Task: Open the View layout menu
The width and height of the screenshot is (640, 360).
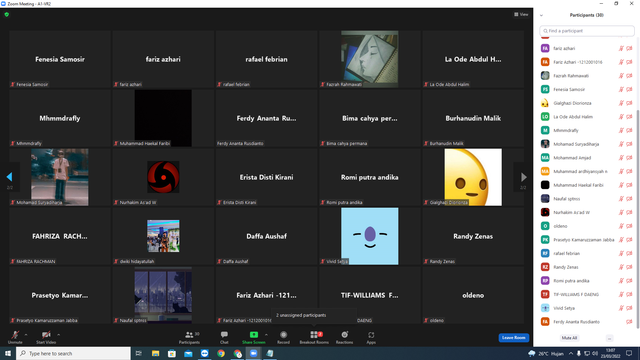Action: [x=521, y=14]
